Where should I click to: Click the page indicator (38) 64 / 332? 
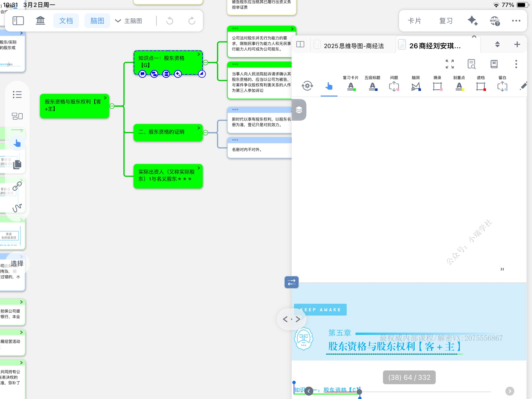click(x=409, y=377)
